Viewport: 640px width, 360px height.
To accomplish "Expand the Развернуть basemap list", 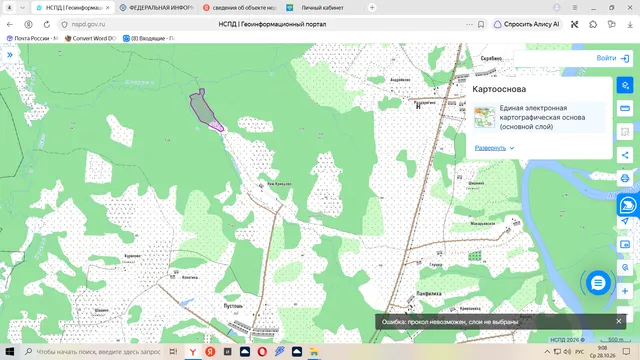I will tap(494, 148).
